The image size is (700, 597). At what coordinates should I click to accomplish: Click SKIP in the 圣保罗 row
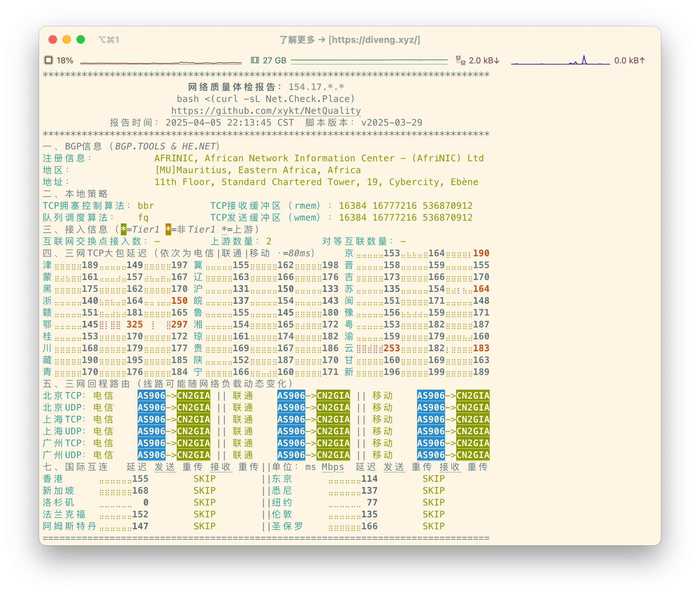coord(434,526)
